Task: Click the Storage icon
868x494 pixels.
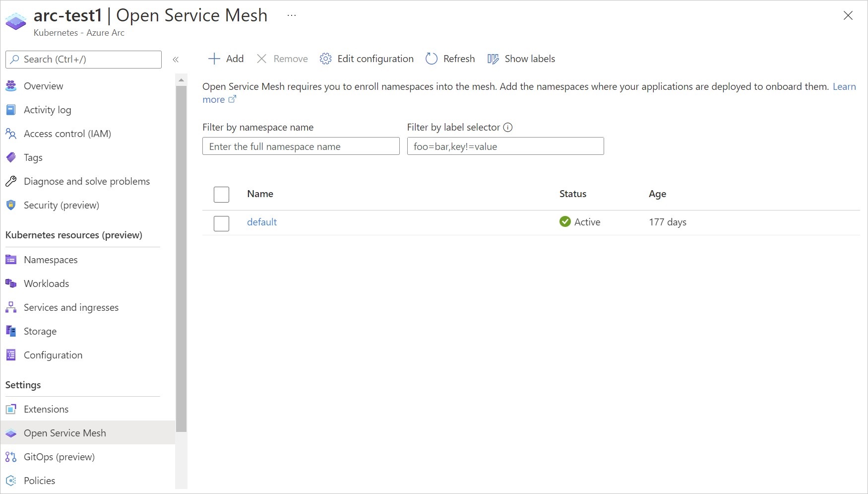Action: 11,331
